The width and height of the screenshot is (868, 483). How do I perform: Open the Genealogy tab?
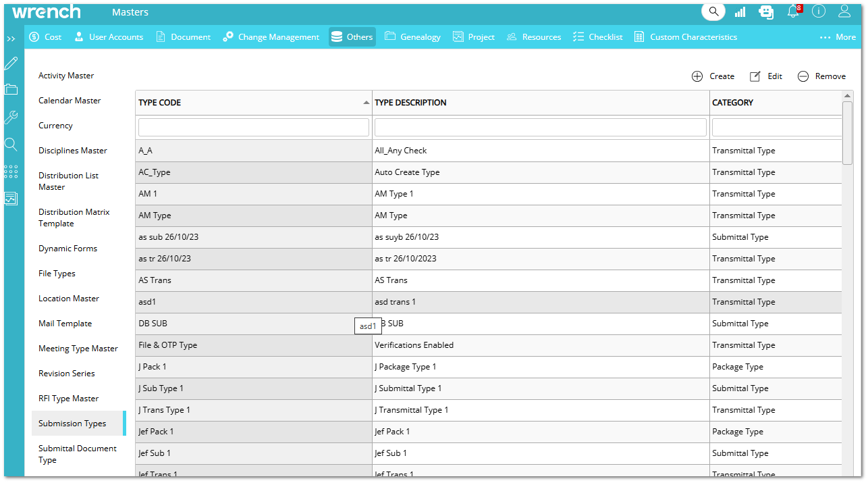pyautogui.click(x=412, y=37)
